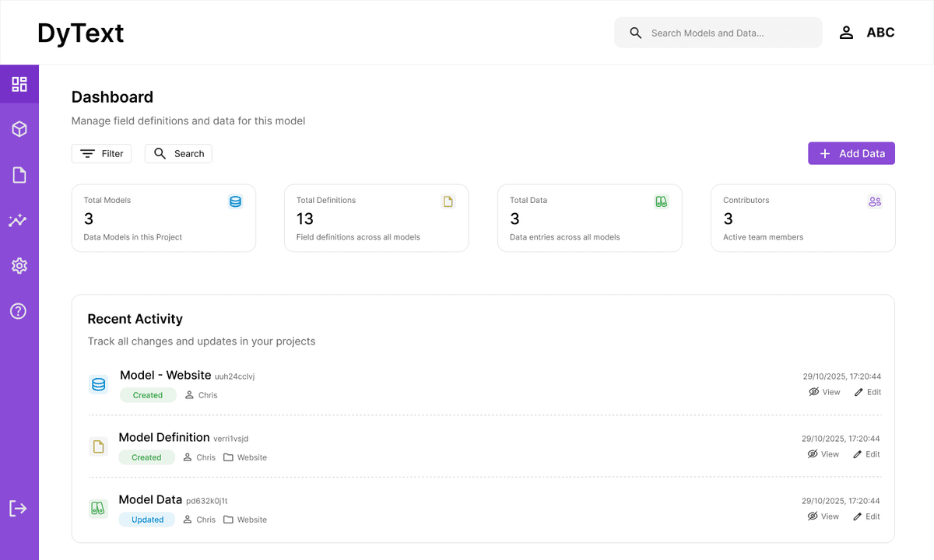The image size is (934, 560).
Task: Click the file icon beside Model Definition
Action: (98, 446)
